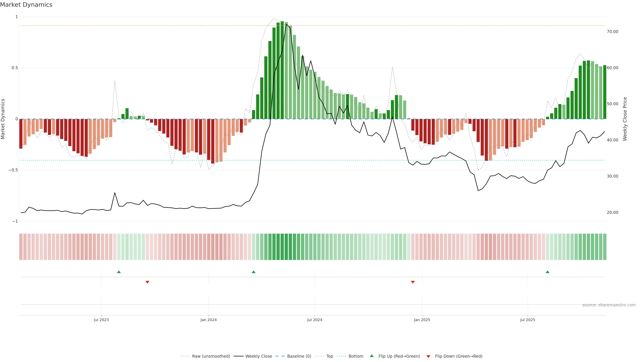This screenshot has width=644, height=362.
Task: Click the green triangle icon in the legend
Action: (x=372, y=356)
